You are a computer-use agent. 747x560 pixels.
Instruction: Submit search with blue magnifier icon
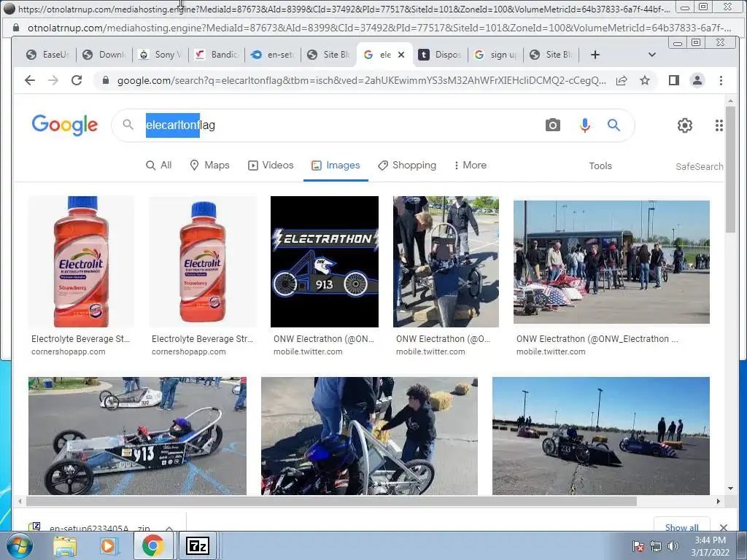tap(614, 125)
